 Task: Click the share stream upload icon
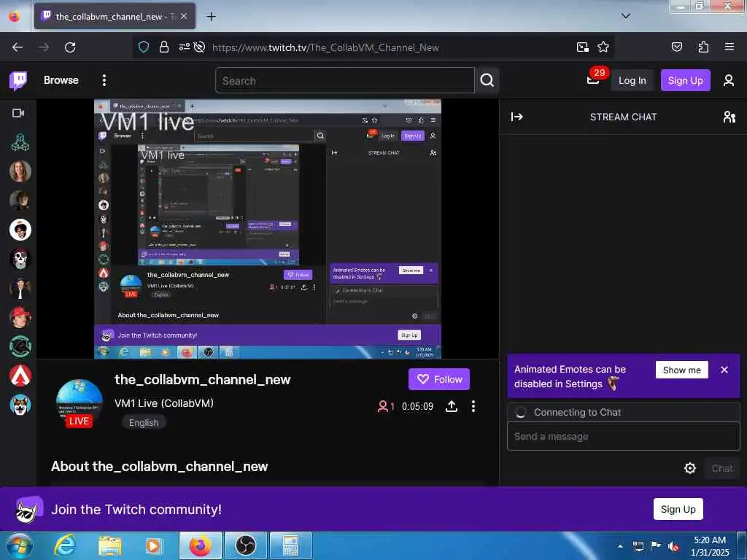[x=451, y=406]
